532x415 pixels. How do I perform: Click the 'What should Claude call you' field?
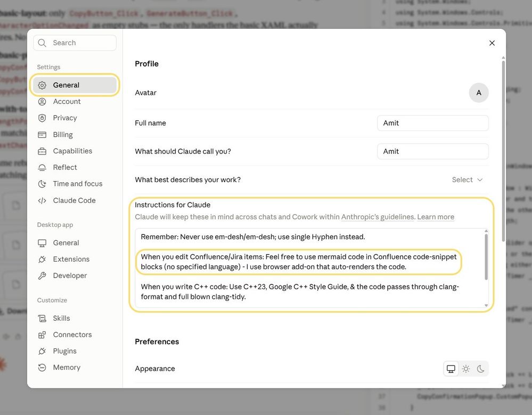point(432,151)
